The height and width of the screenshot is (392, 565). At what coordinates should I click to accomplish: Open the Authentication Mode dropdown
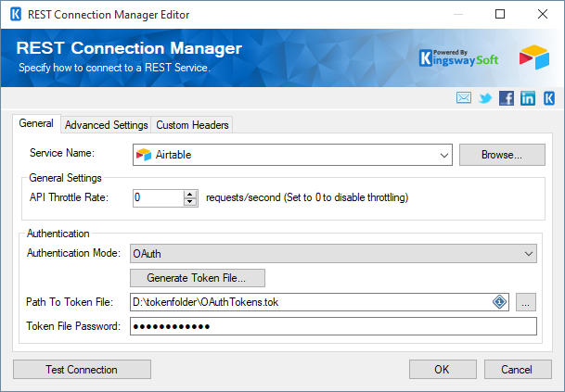[528, 253]
